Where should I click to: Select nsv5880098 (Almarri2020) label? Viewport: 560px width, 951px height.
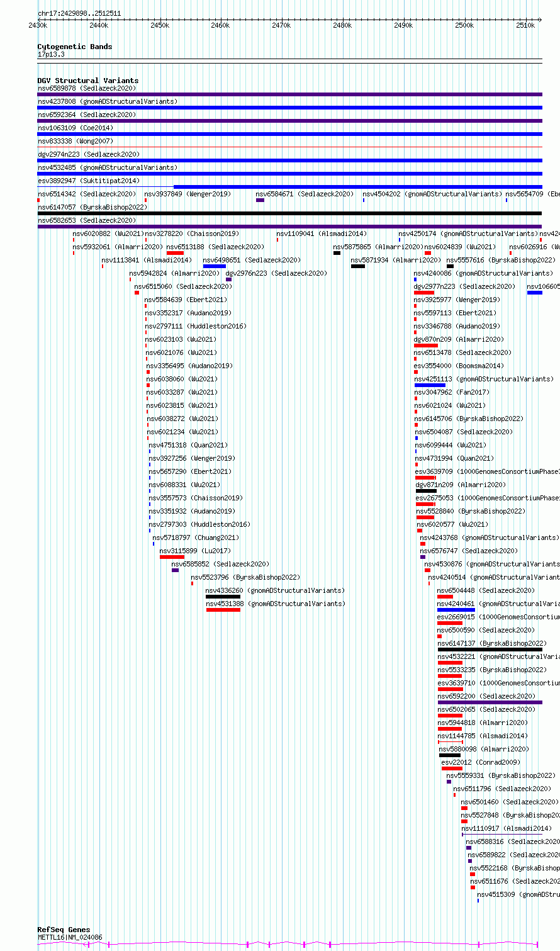pos(484,750)
